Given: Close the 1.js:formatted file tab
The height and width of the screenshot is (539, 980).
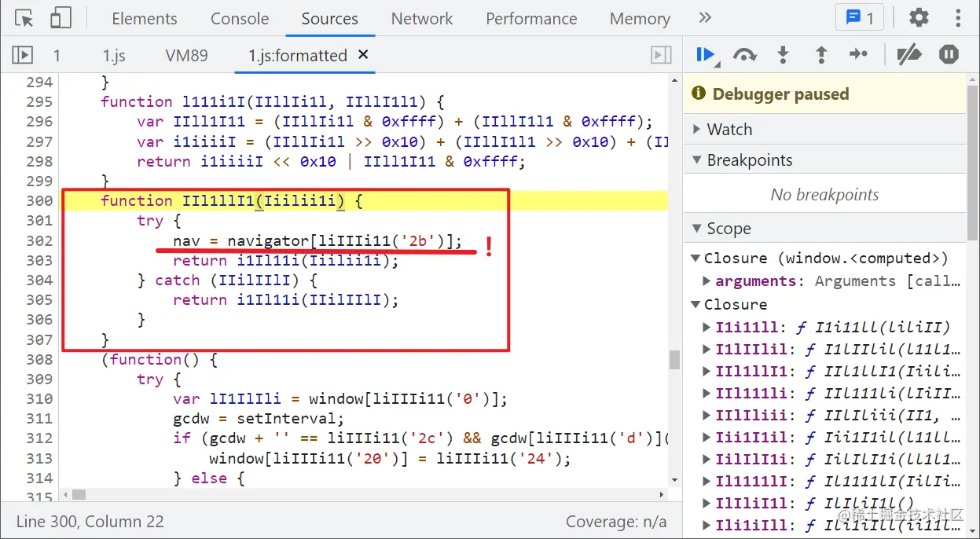Looking at the screenshot, I should pyautogui.click(x=363, y=55).
